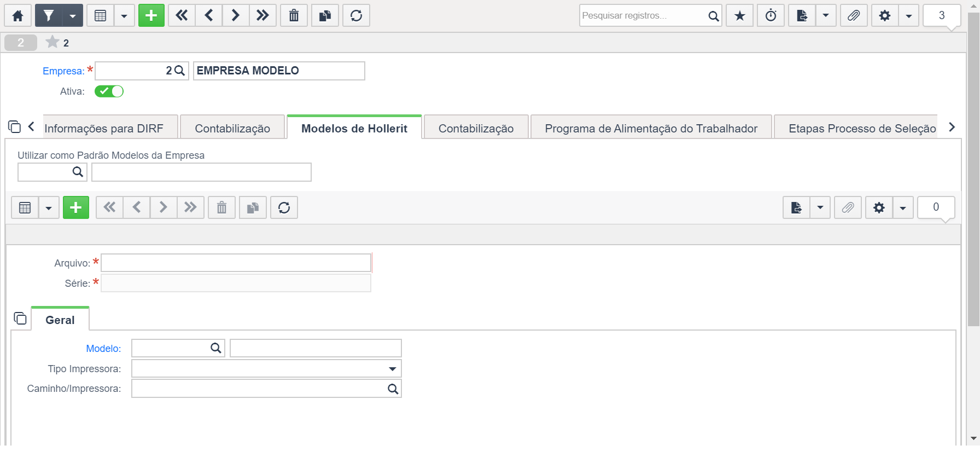Jump to first record in top toolbar

[x=182, y=15]
